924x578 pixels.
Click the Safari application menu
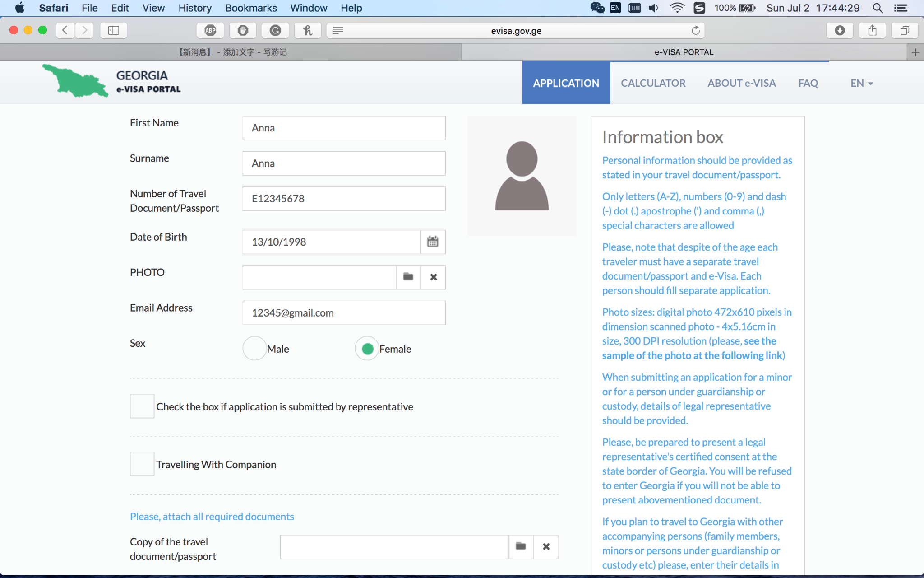[x=53, y=8]
